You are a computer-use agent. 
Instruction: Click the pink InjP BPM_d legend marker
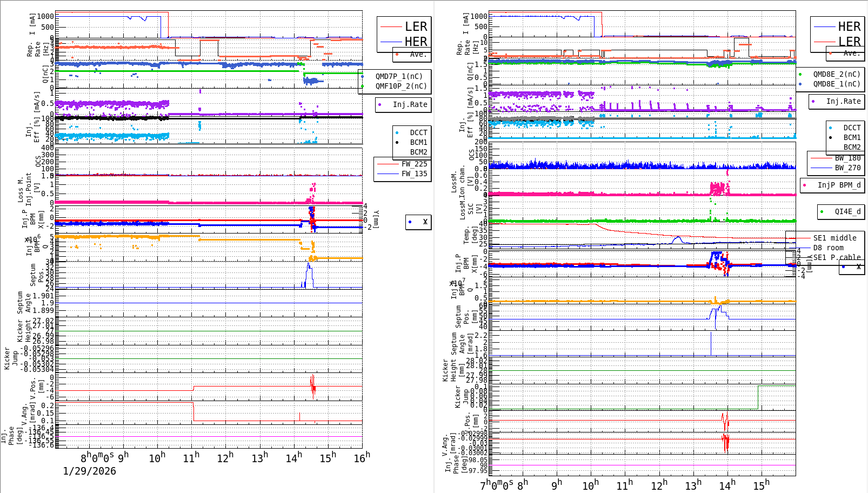coord(805,185)
